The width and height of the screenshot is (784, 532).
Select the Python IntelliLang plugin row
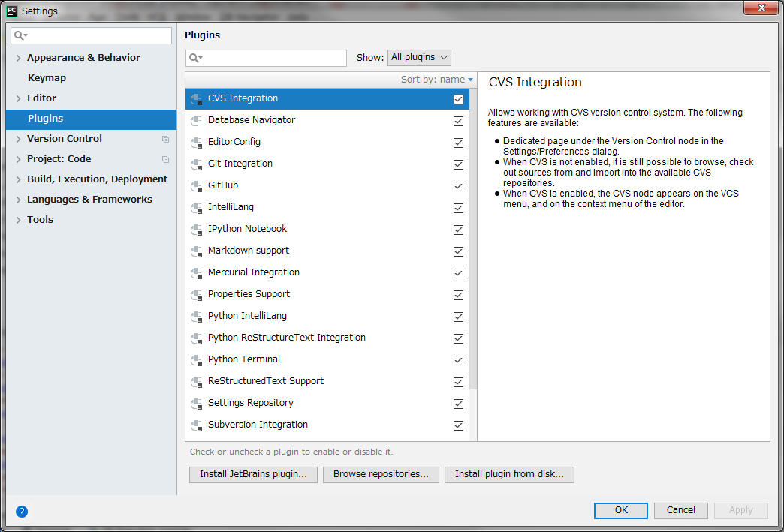[x=327, y=316]
